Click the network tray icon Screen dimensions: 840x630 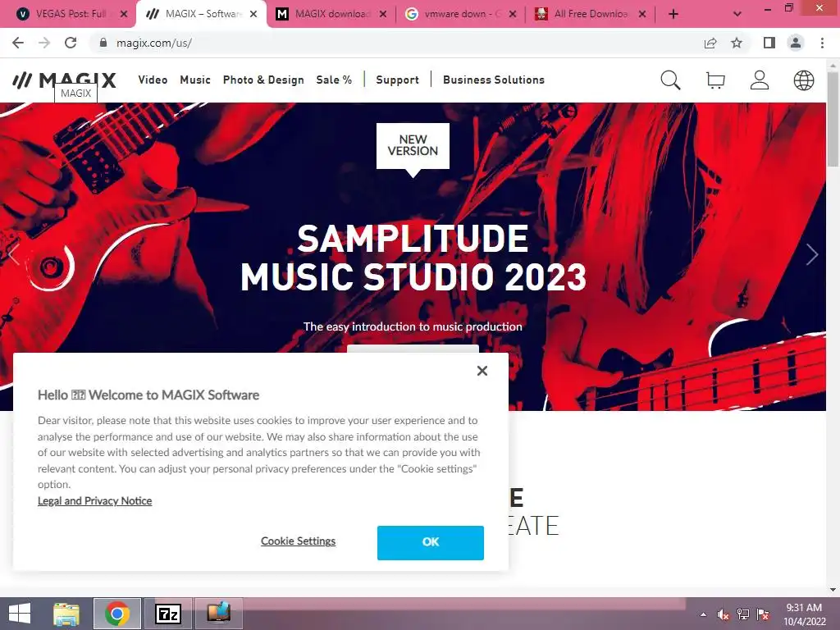coord(743,614)
